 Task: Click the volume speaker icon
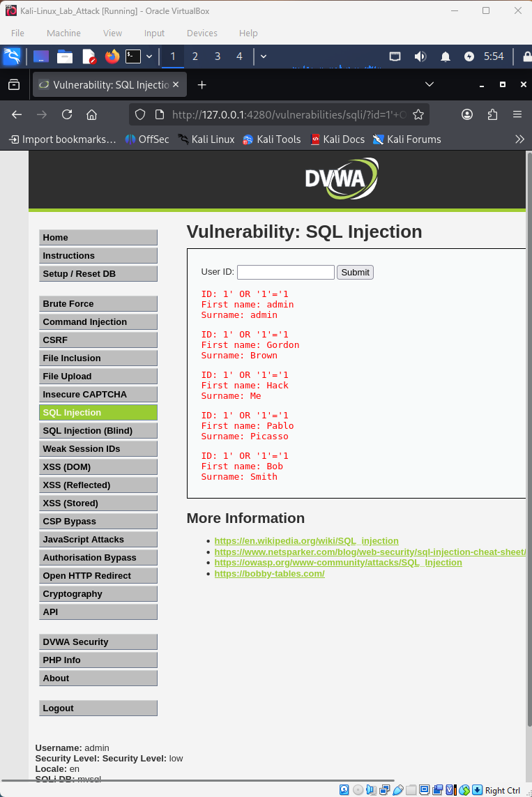[x=420, y=56]
